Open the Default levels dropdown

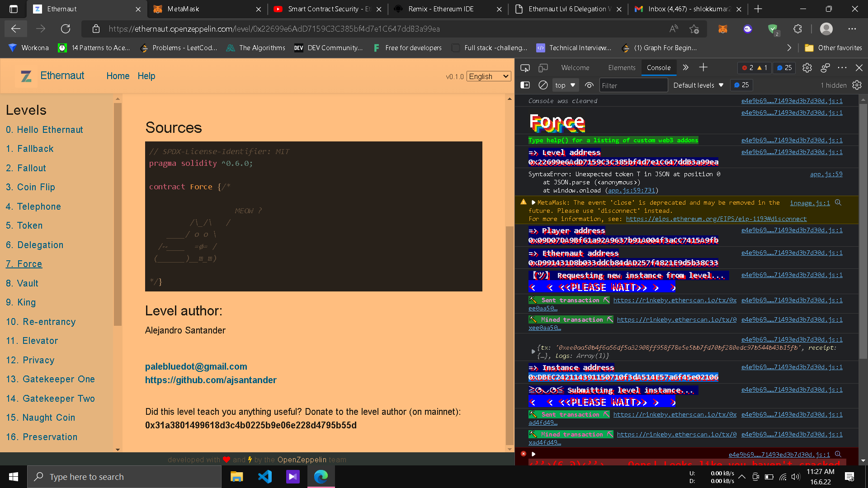coord(698,85)
